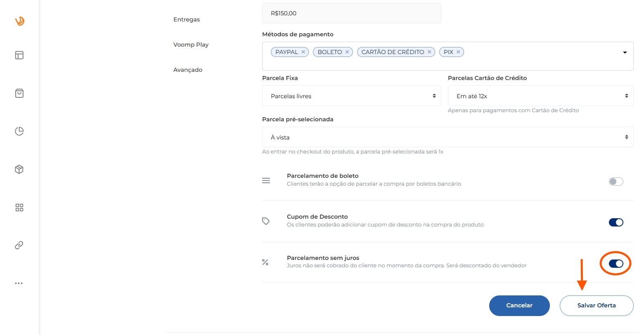
Task: Click the Cancelar button
Action: point(519,305)
